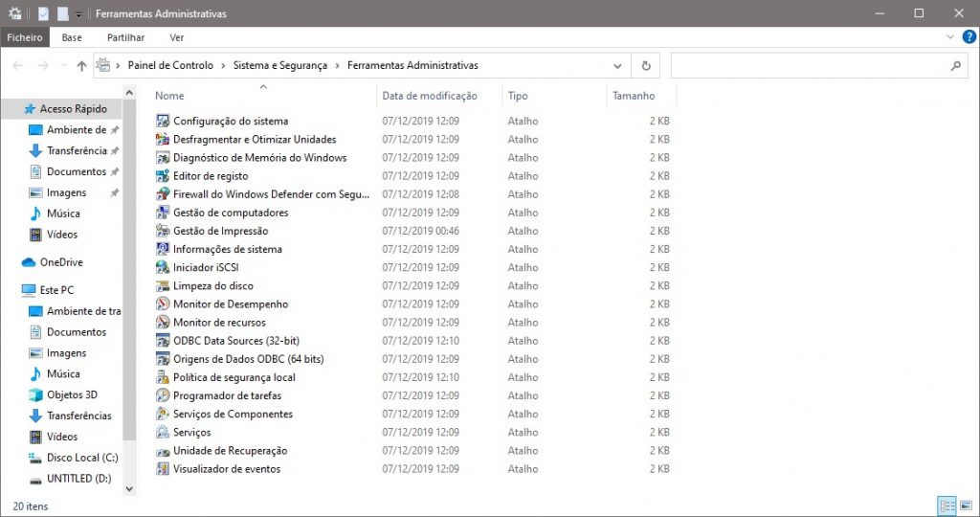Click the Monitor de Desempenho icon
The height and width of the screenshot is (517, 980).
tap(163, 303)
